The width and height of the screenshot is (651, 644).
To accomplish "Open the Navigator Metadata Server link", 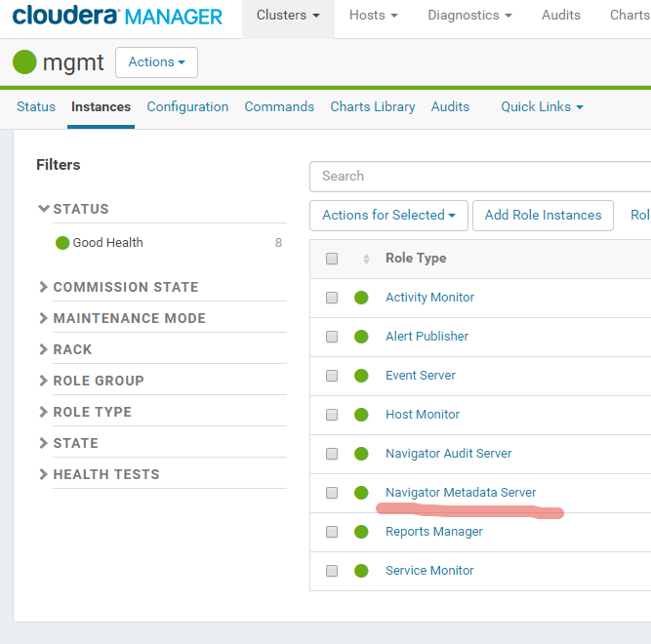I will [461, 493].
